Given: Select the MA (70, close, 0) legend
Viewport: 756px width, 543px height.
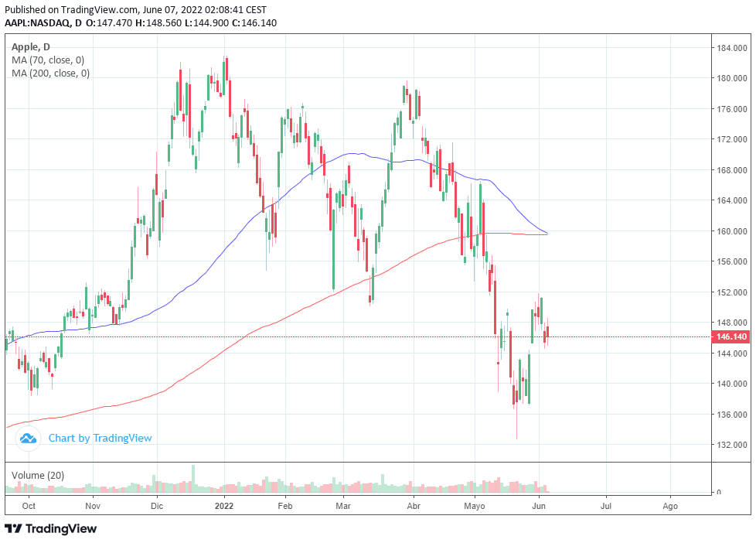Looking at the screenshot, I should [x=48, y=60].
